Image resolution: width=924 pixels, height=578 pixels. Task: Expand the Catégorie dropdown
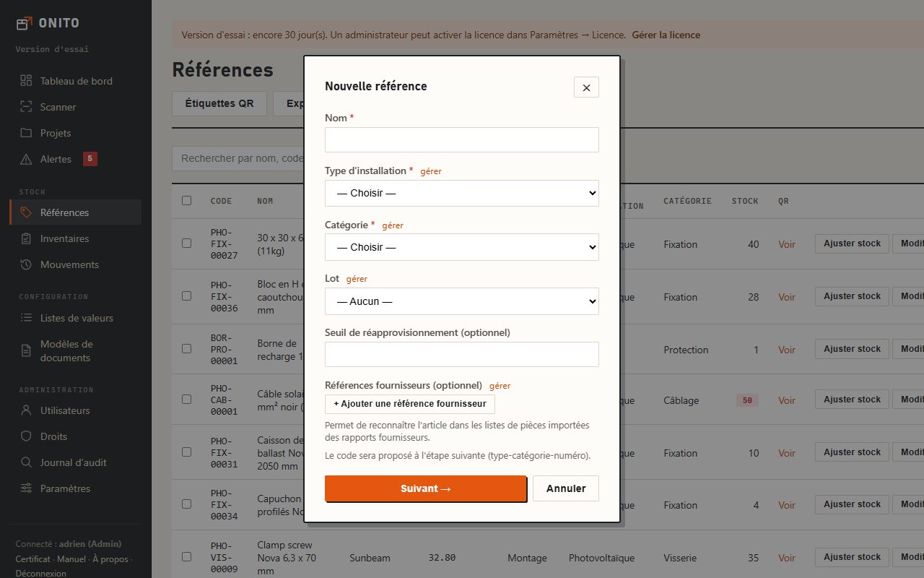[x=462, y=247]
